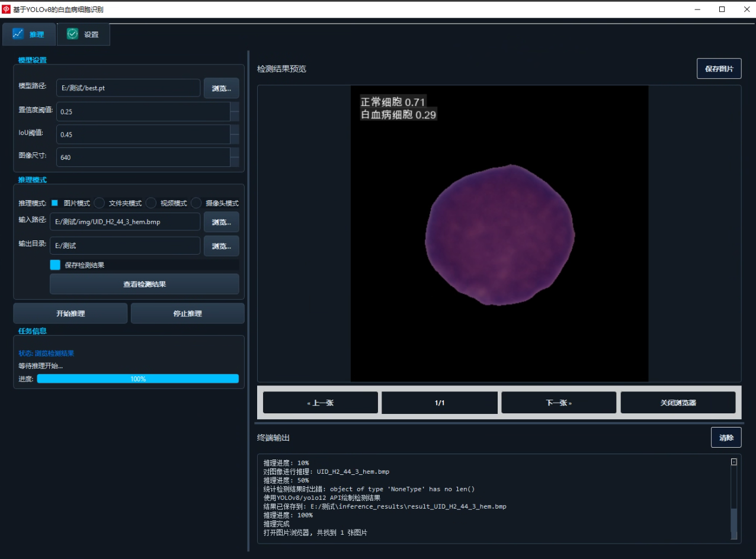Switch to the 推理 tab
The height and width of the screenshot is (559, 756).
click(x=29, y=34)
